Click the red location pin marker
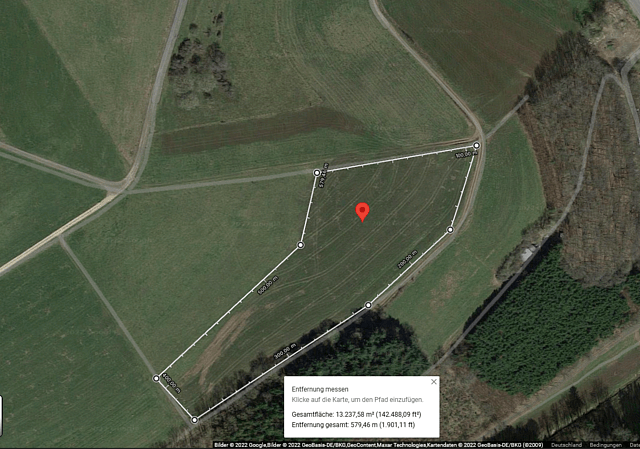640x449 pixels. pyautogui.click(x=362, y=212)
